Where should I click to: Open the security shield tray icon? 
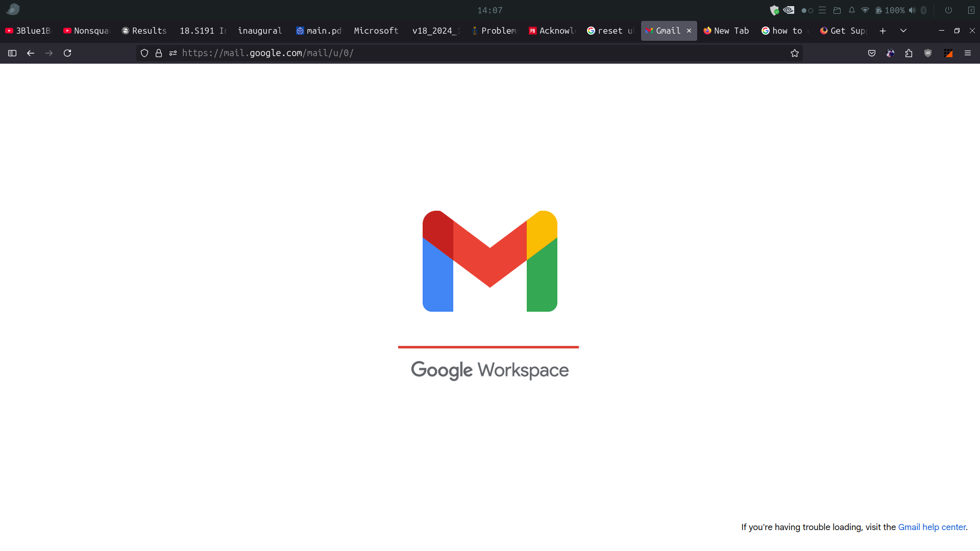774,10
